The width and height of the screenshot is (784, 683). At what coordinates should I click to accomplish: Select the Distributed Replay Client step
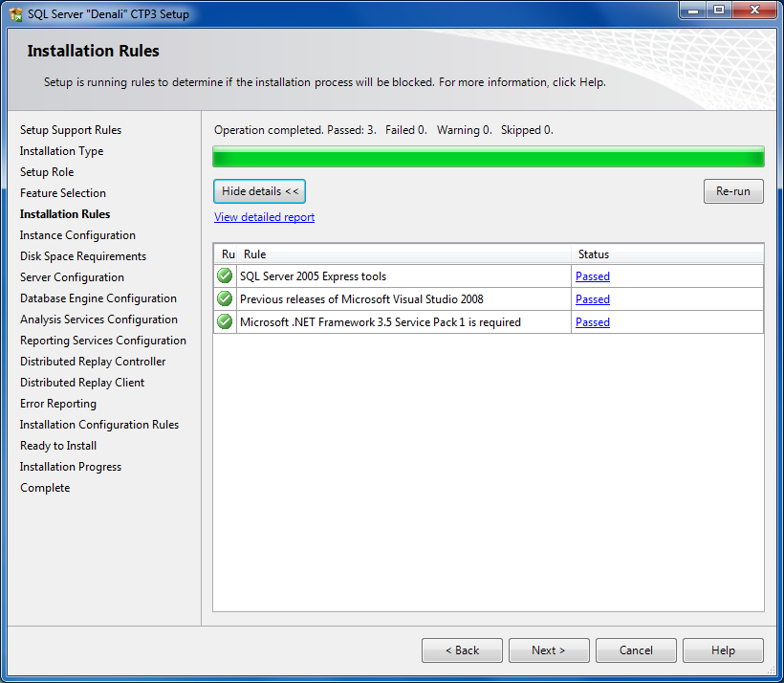pyautogui.click(x=82, y=383)
